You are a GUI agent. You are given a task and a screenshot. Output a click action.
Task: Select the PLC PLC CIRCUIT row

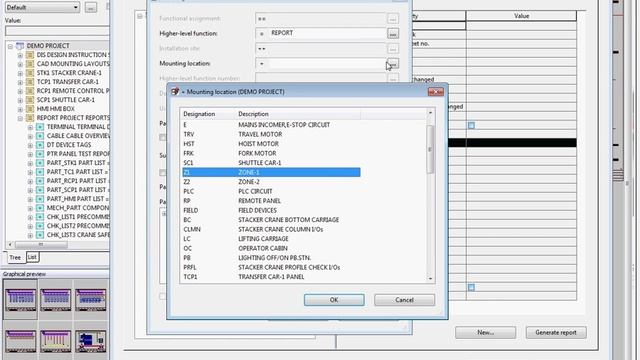(x=271, y=191)
